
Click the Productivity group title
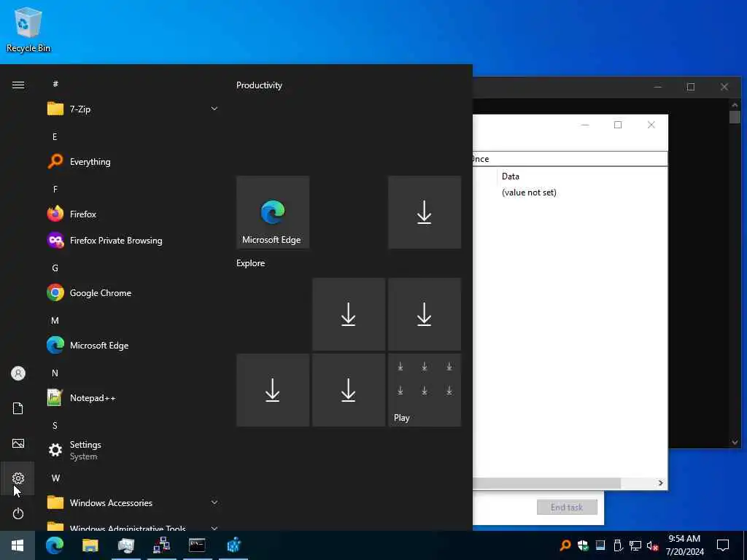point(259,85)
